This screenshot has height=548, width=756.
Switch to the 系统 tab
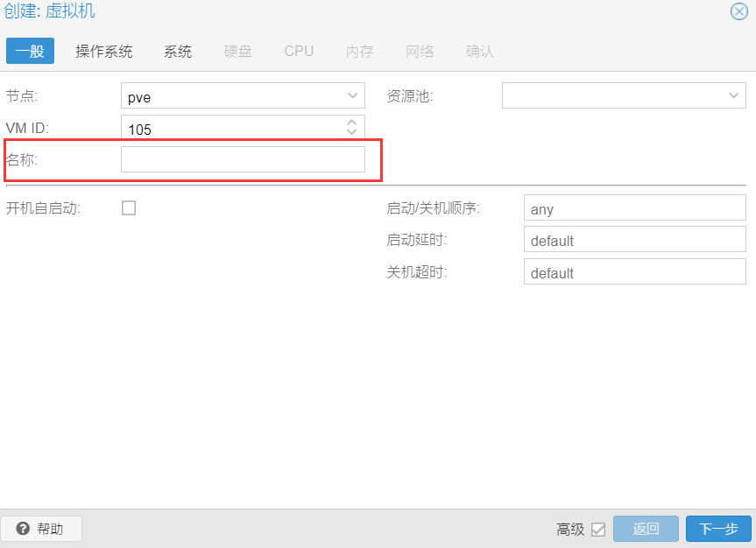click(x=177, y=51)
